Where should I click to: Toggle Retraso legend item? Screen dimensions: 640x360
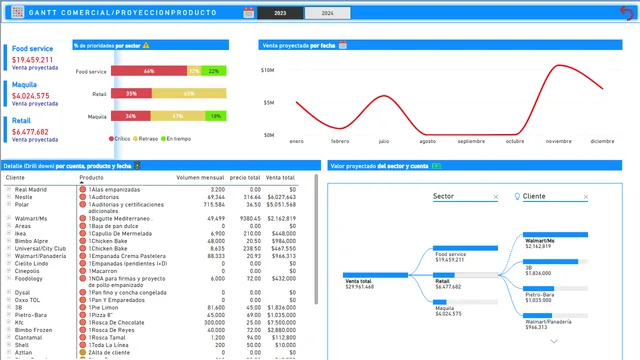pos(145,139)
